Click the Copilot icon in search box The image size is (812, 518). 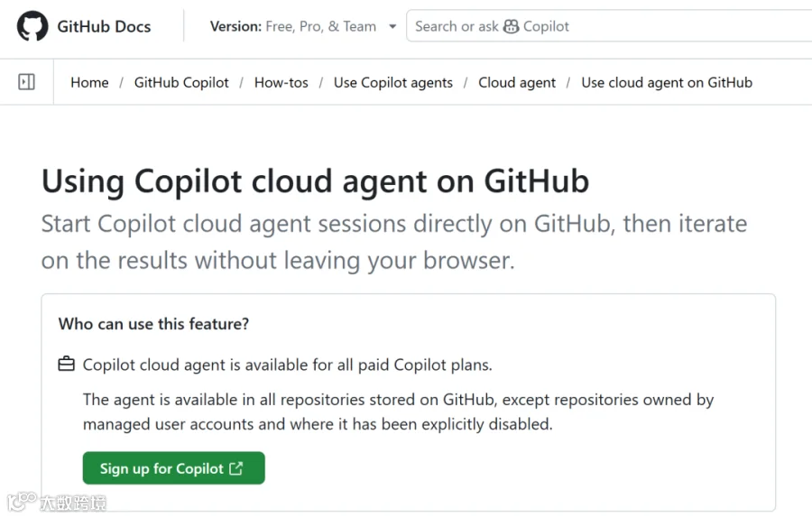coord(512,26)
